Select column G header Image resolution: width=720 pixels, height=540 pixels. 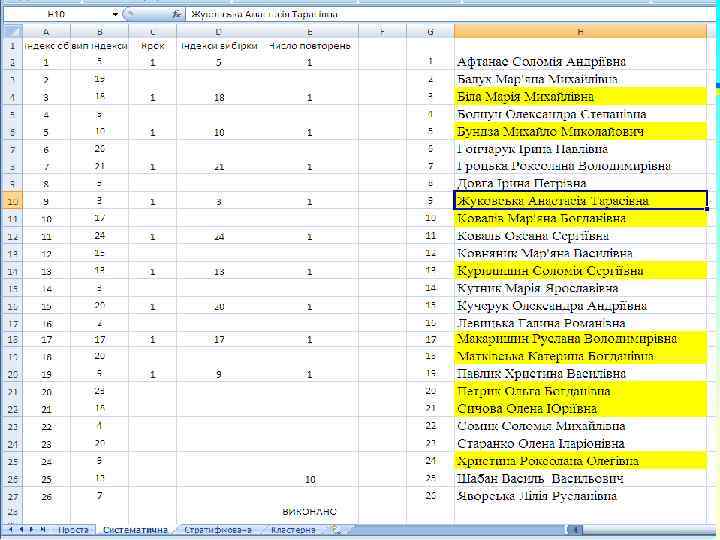coord(430,32)
